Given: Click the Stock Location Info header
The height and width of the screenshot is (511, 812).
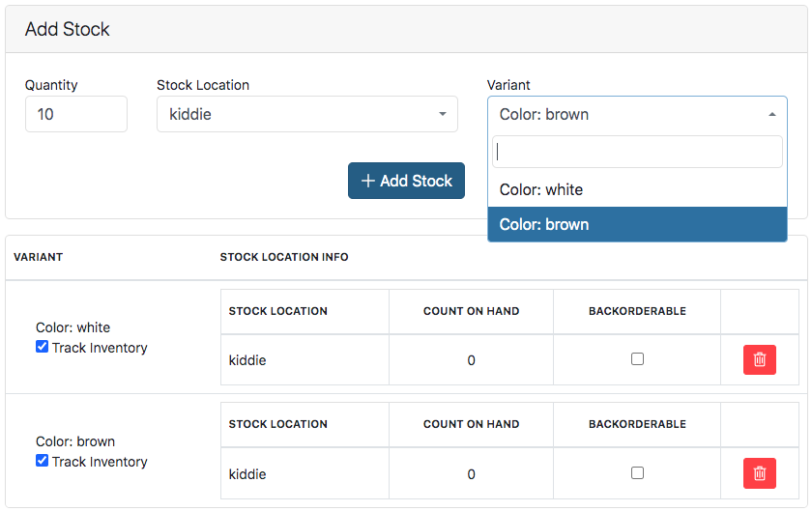Looking at the screenshot, I should click(284, 257).
